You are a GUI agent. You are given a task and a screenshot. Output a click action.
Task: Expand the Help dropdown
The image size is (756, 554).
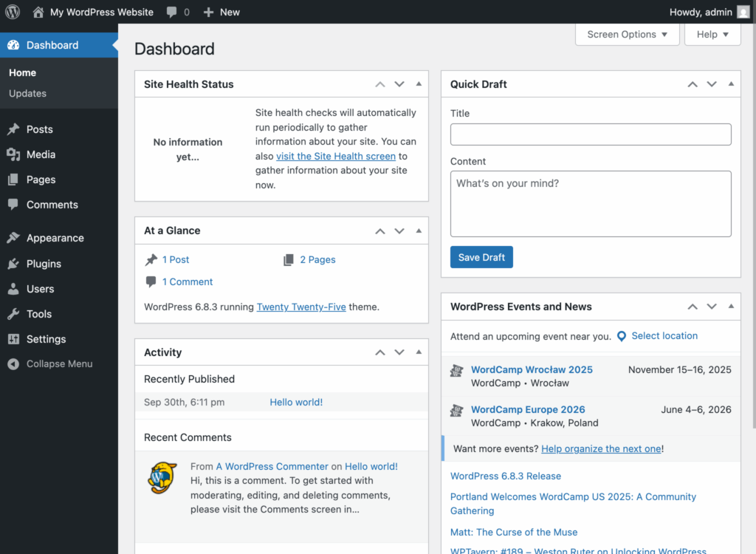click(712, 34)
